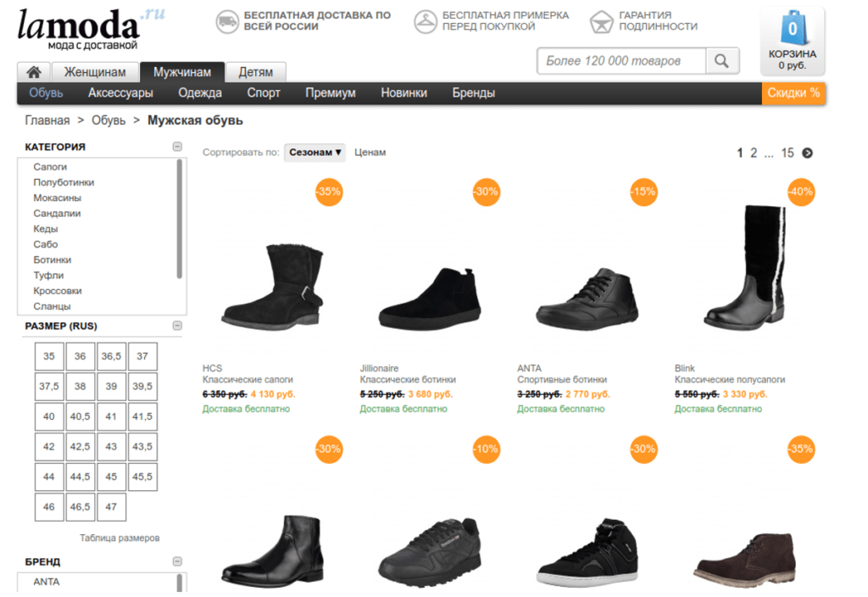Click the hanger free fitting icon
Image resolution: width=868 pixels, height=597 pixels.
tap(426, 22)
